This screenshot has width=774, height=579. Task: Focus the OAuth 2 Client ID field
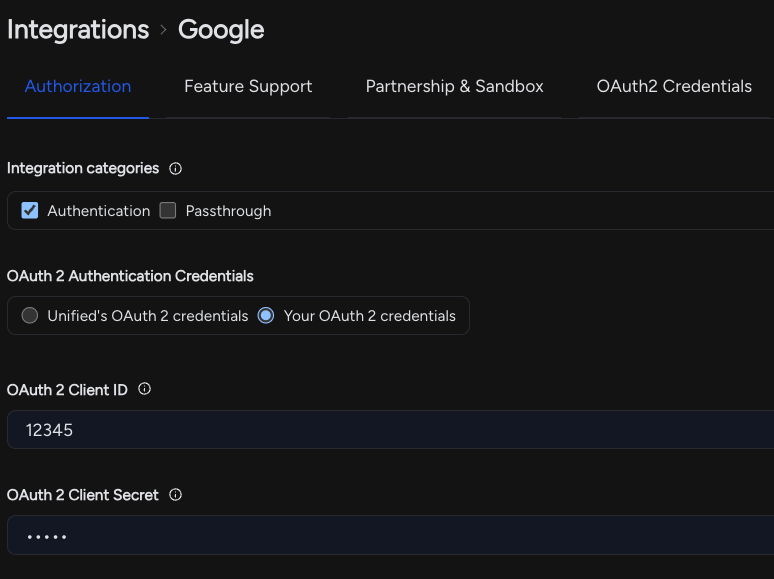[390, 430]
